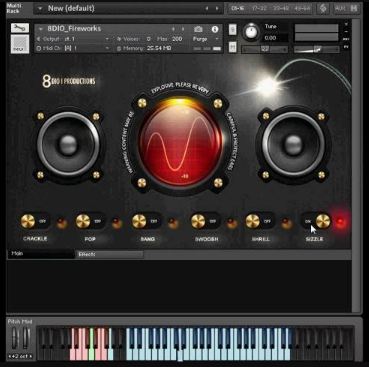Image resolution: width=369 pixels, height=367 pixels.
Task: Select the Main tab
Action: [x=41, y=254]
